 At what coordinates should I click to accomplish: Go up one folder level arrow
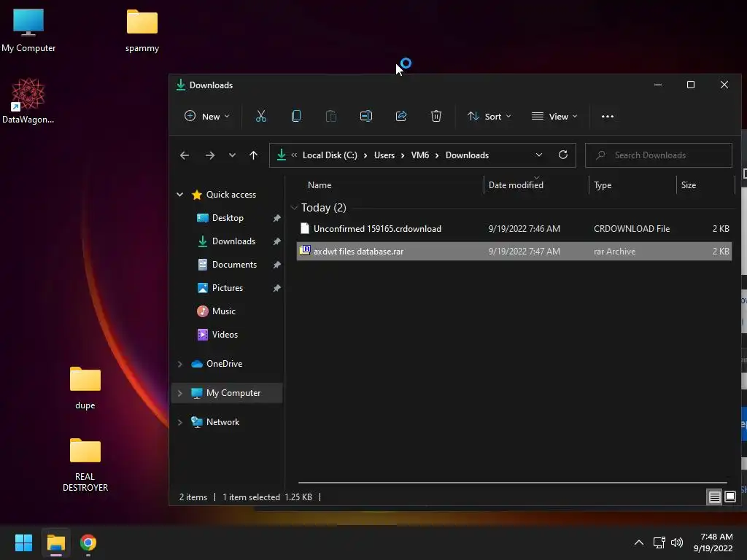pos(253,155)
